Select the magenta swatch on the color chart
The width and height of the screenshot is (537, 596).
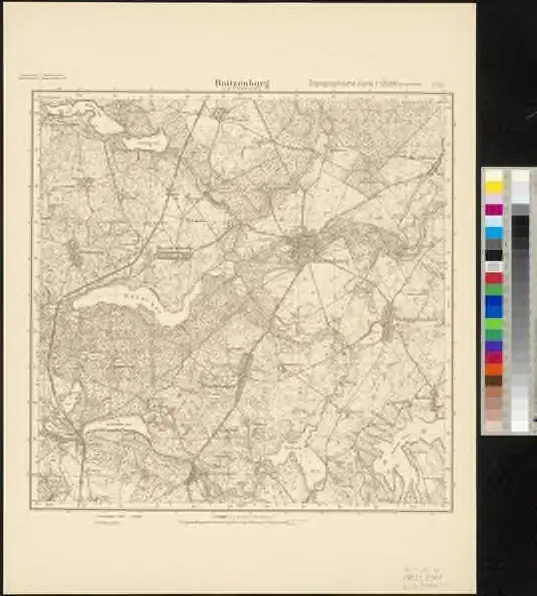coord(494,209)
